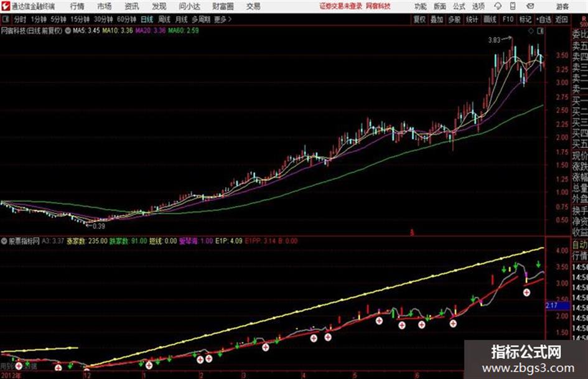The height and width of the screenshot is (379, 588).
Task: Open the 股票指标网 sub-indicator dropdown arrow
Action: coord(4,241)
